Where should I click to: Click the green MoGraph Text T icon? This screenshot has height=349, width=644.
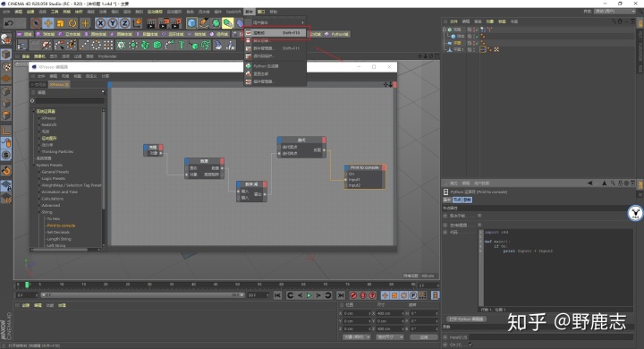click(181, 45)
